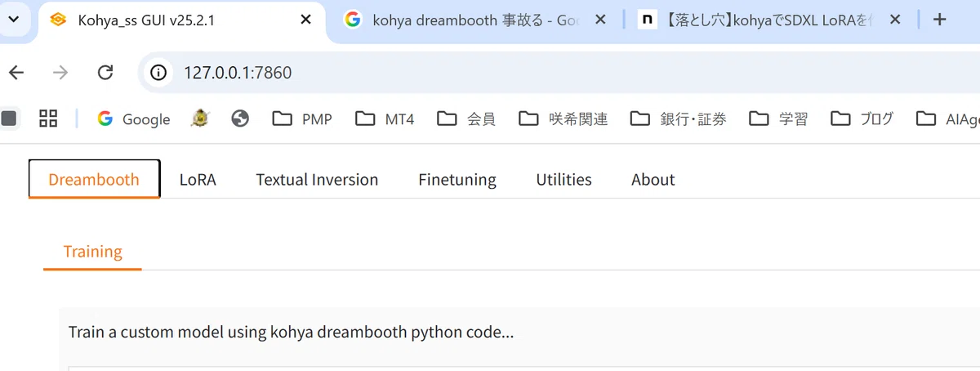The image size is (980, 371).
Task: Select the Training sub-tab
Action: [92, 252]
